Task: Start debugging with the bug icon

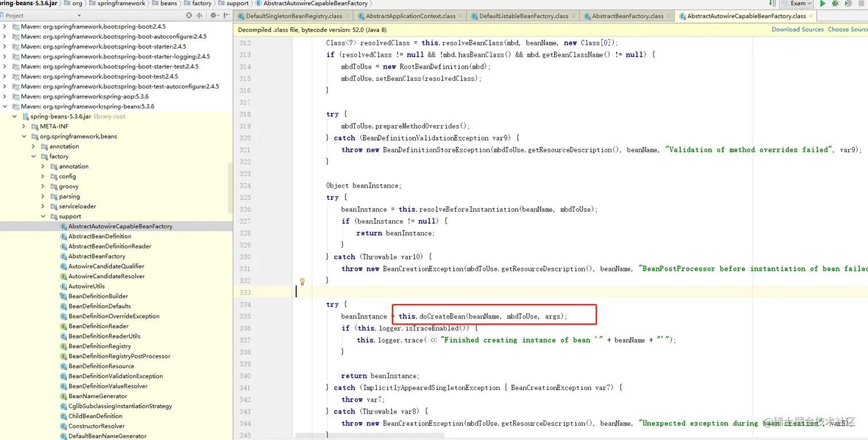Action: 835,3
